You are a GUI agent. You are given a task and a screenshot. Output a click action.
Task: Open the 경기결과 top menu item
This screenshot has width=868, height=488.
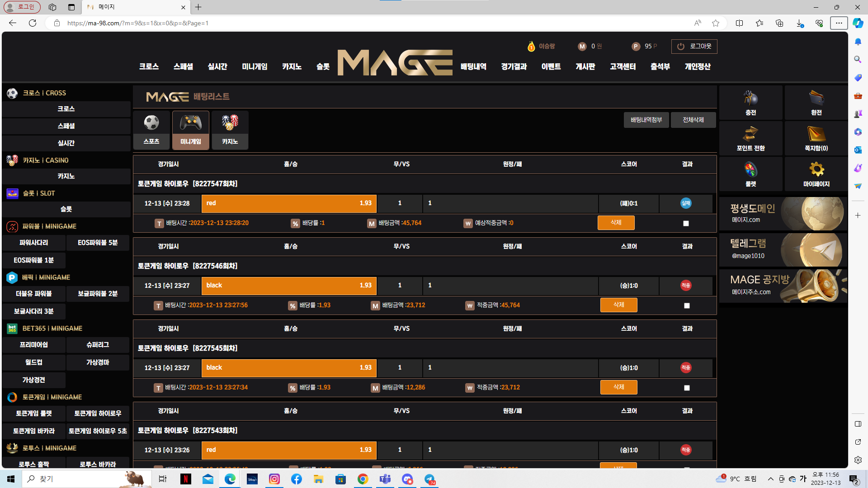click(x=514, y=66)
